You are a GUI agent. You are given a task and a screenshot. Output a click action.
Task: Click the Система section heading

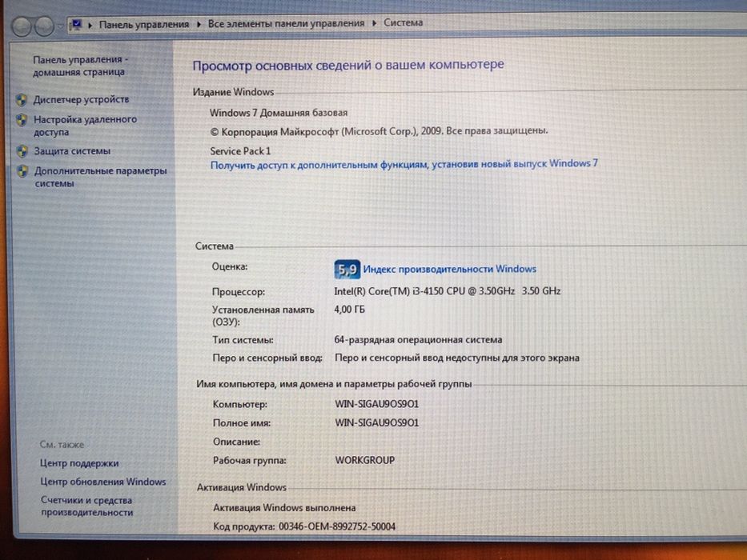215,246
